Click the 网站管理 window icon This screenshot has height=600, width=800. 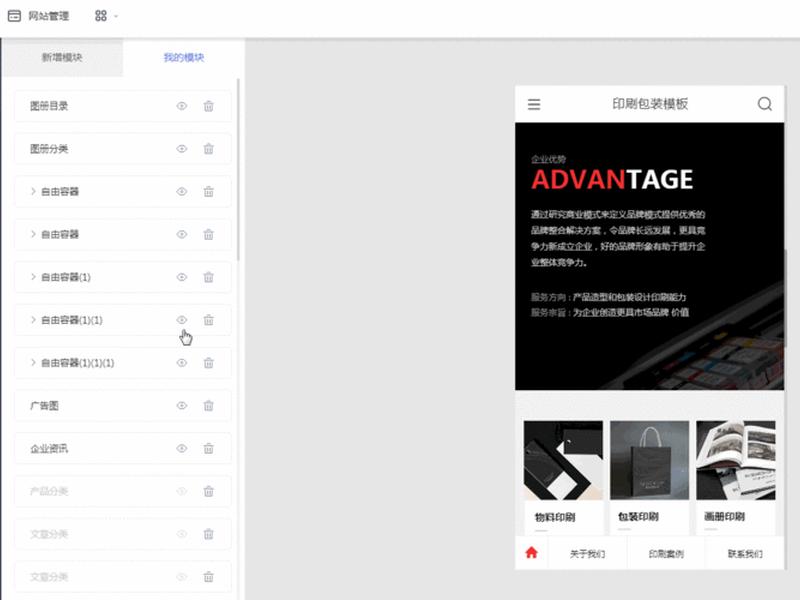coord(14,16)
